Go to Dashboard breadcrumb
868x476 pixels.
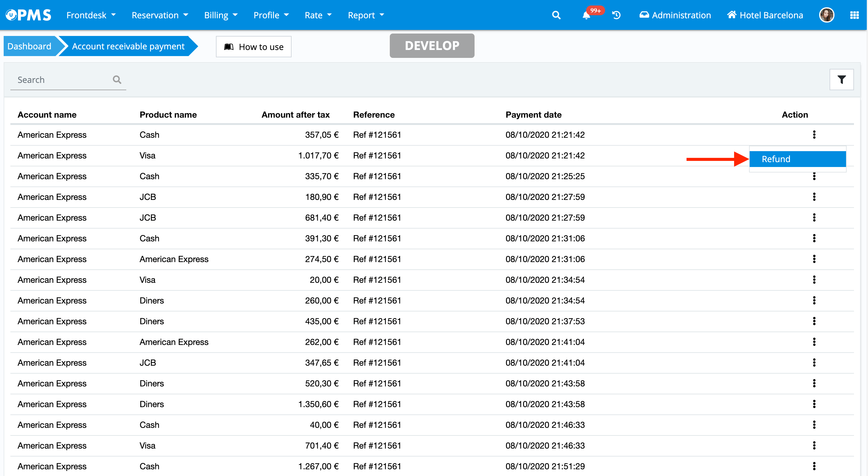[x=29, y=46]
